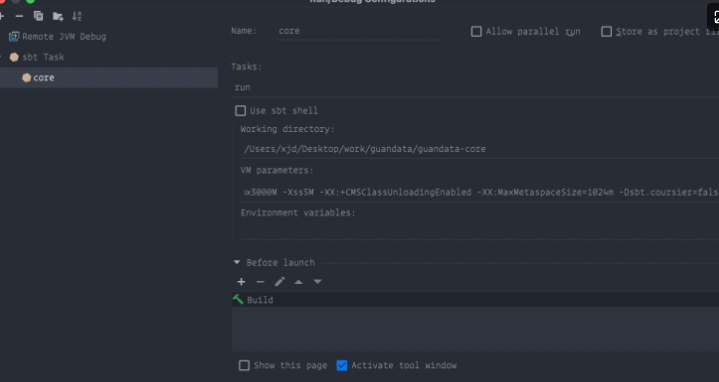Remove the selected configuration with minus icon

coord(19,17)
